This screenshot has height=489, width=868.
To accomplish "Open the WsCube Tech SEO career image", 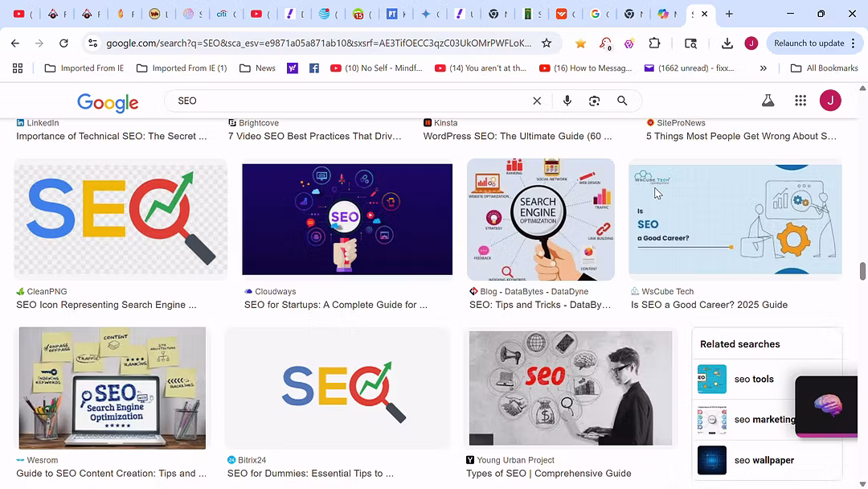I will click(735, 220).
